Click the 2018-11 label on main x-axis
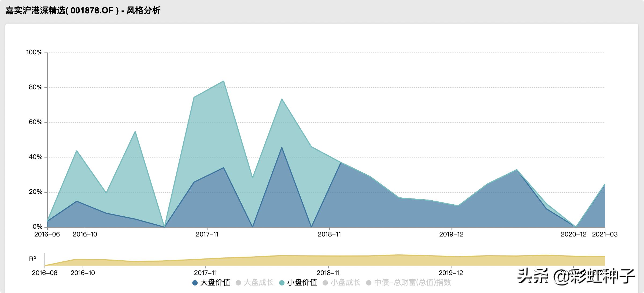The image size is (644, 293). coord(329,234)
